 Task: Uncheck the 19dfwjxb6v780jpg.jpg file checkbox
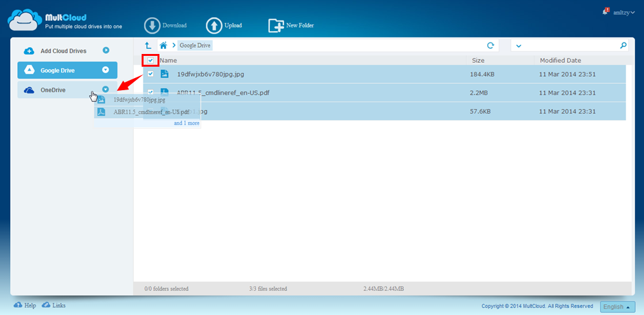click(151, 74)
